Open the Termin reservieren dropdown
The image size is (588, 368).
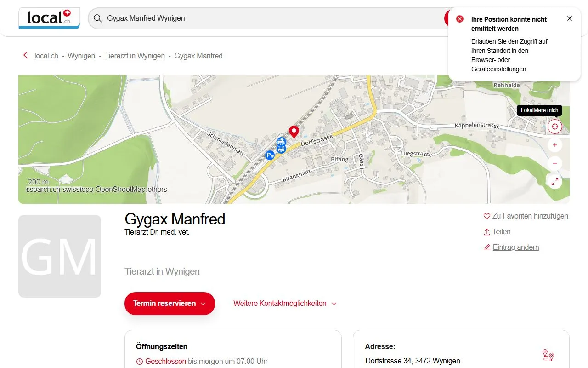click(170, 304)
